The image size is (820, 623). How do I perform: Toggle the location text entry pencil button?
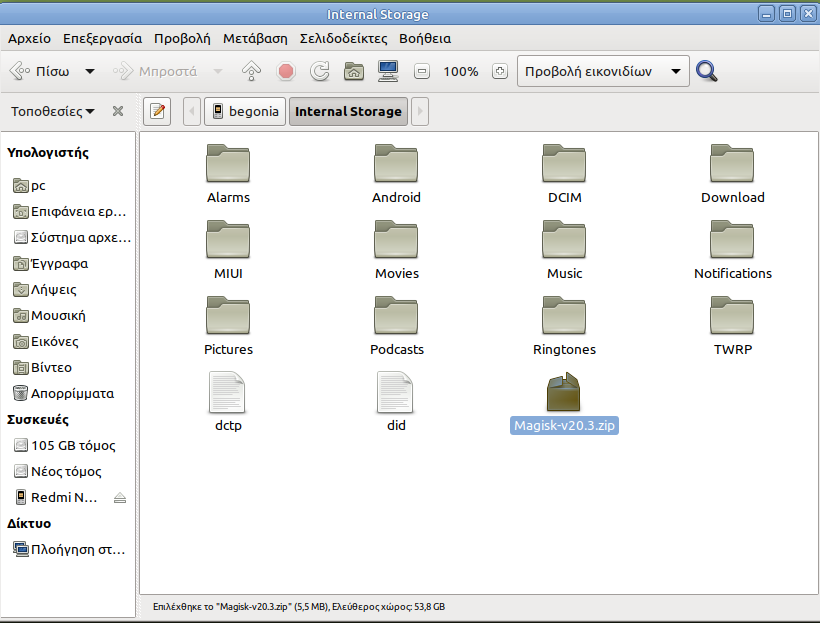(x=157, y=111)
